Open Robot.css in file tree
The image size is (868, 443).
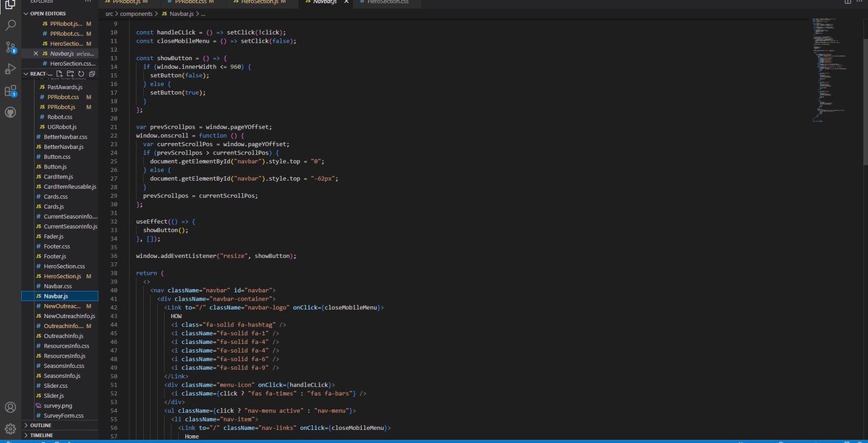(60, 116)
